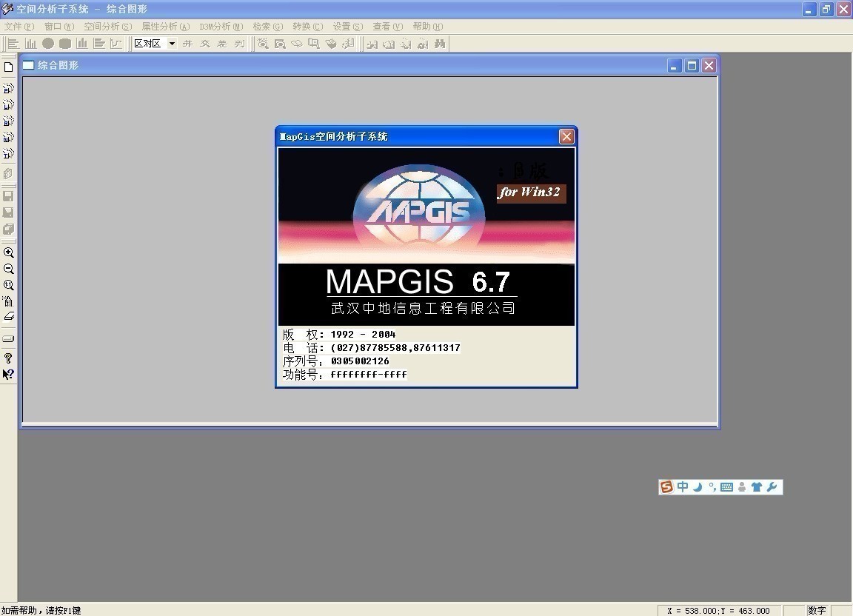853x616 pixels.
Task: Open the DEM分析(M) menu
Action: (221, 26)
